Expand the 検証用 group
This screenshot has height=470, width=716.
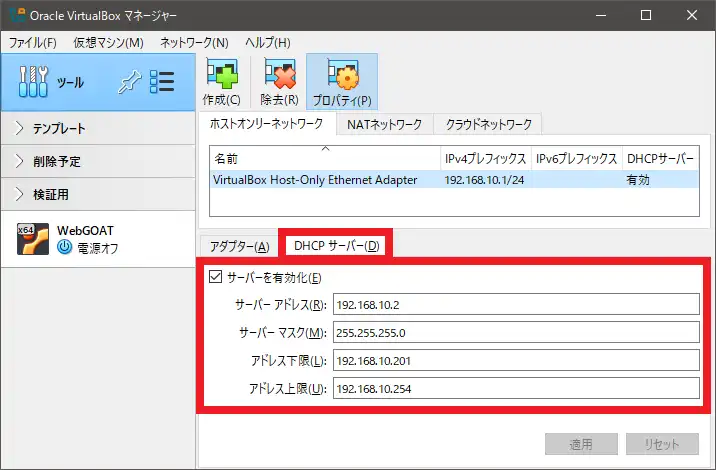(x=98, y=194)
